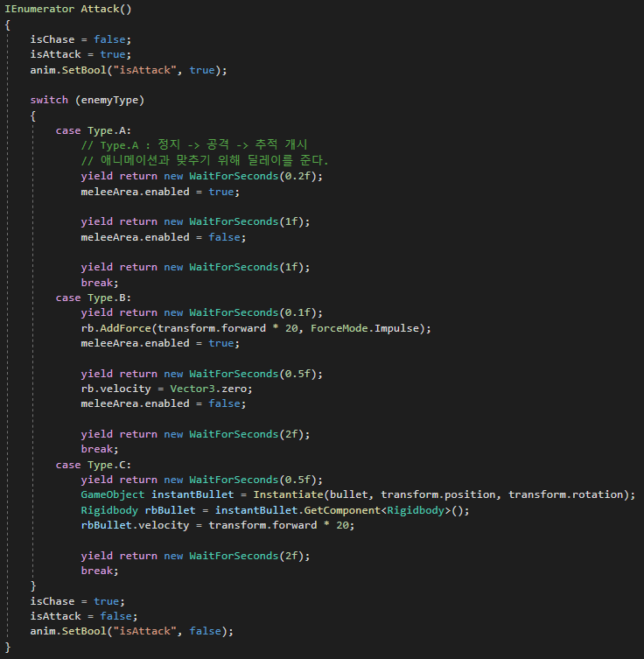The image size is (644, 659).
Task: Click 'ForceMode.Impulse' argument in AddForce line
Action: [365, 328]
